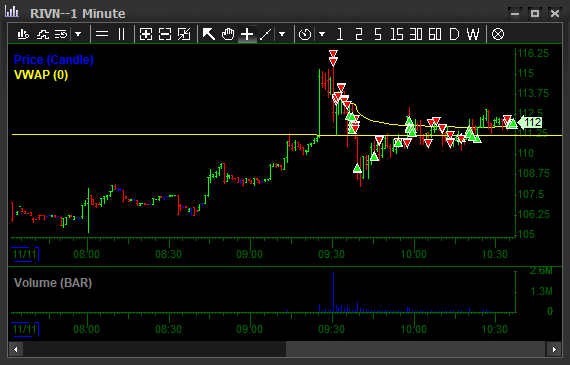Minimize the RIVN chart window
This screenshot has height=365, width=570.
pyautogui.click(x=515, y=13)
